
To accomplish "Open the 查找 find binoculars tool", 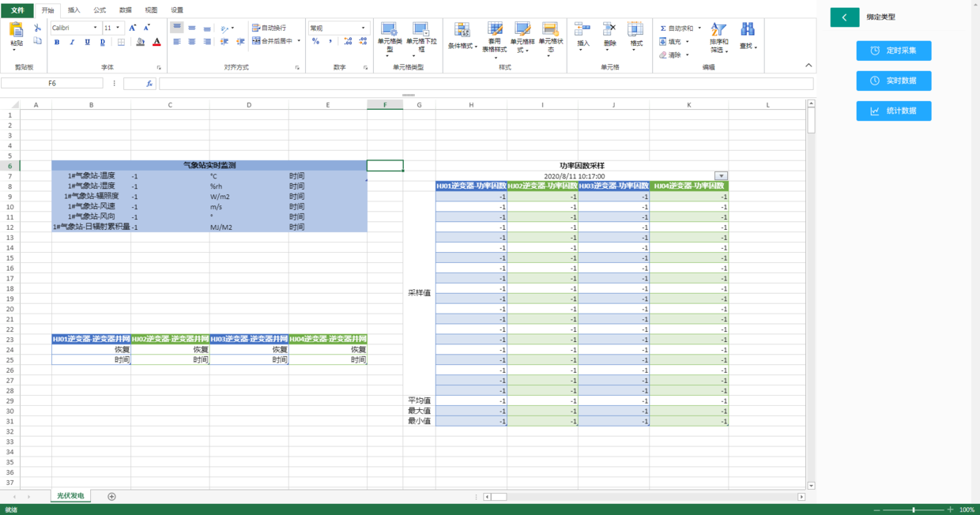I will [748, 36].
